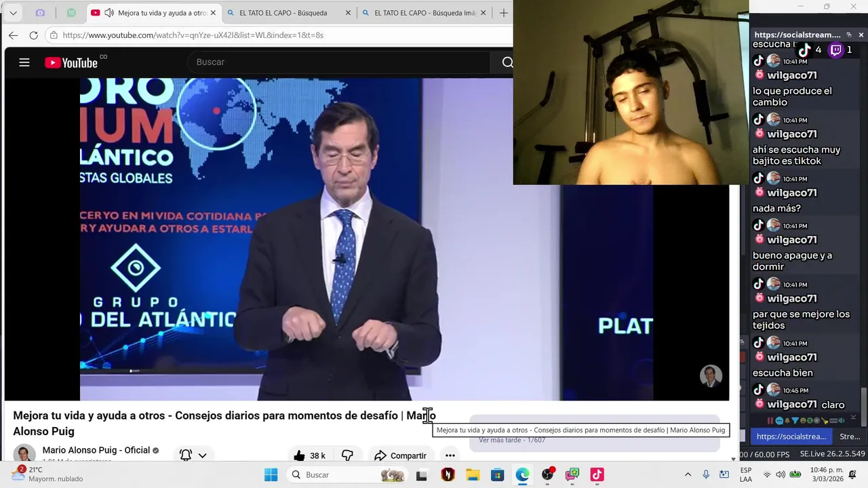Go back with the browser back arrow
This screenshot has width=868, height=488.
(14, 35)
